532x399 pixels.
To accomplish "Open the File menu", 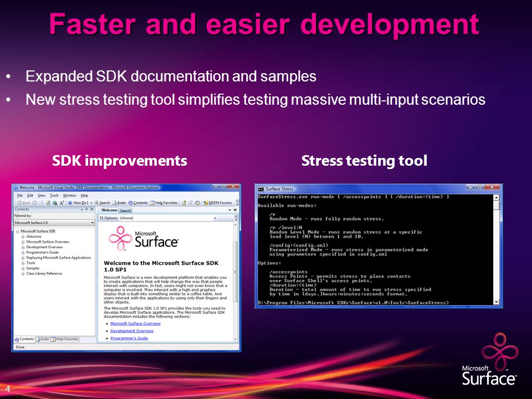I will coord(20,196).
